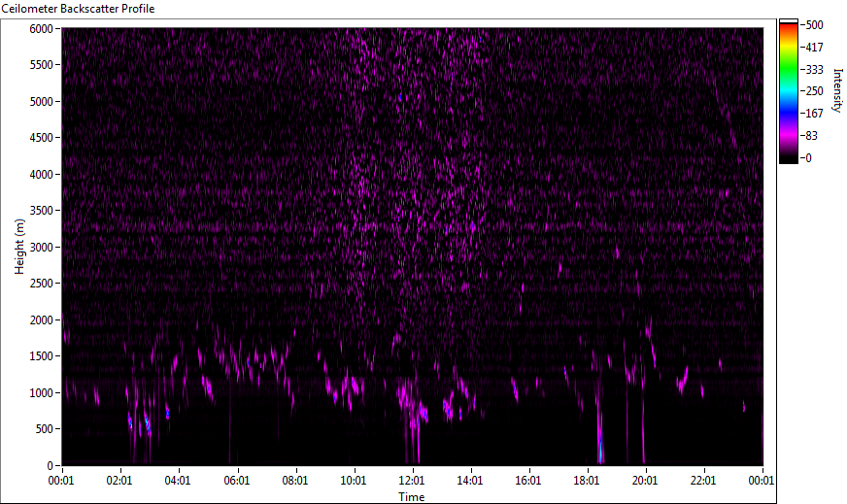Click the 333 value on intensity scale
The image size is (847, 504).
tap(814, 69)
